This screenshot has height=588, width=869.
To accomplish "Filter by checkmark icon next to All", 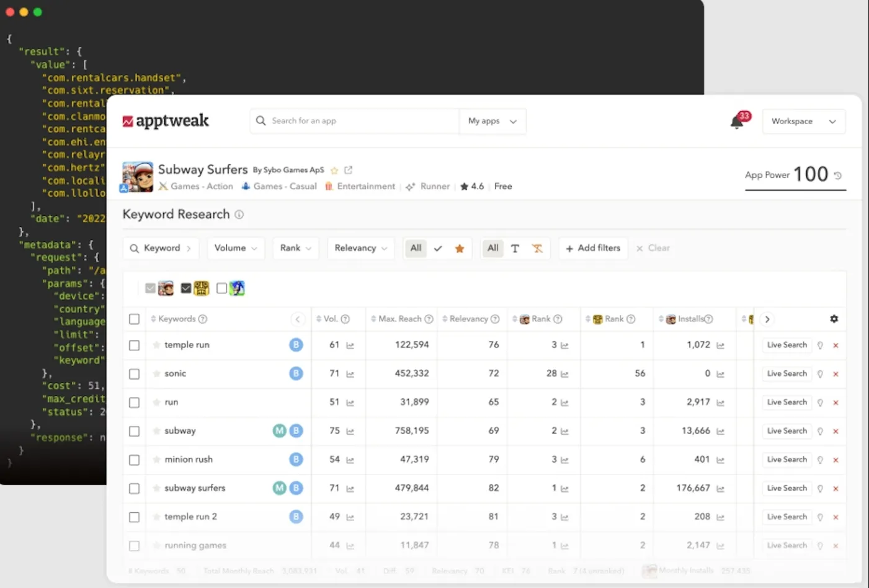I will 438,248.
